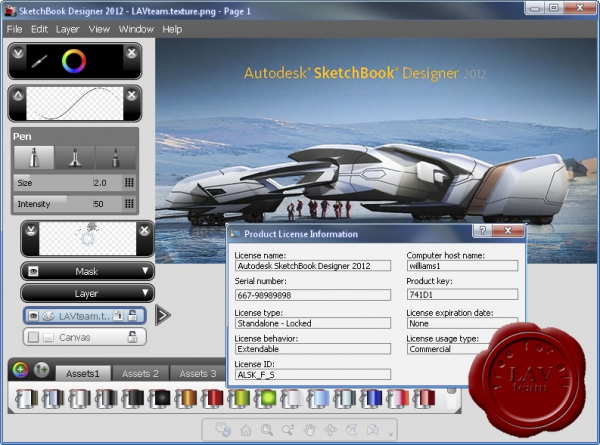Click the magnifier zoom icon in bottom toolbar
The image size is (600, 445).
point(267,430)
